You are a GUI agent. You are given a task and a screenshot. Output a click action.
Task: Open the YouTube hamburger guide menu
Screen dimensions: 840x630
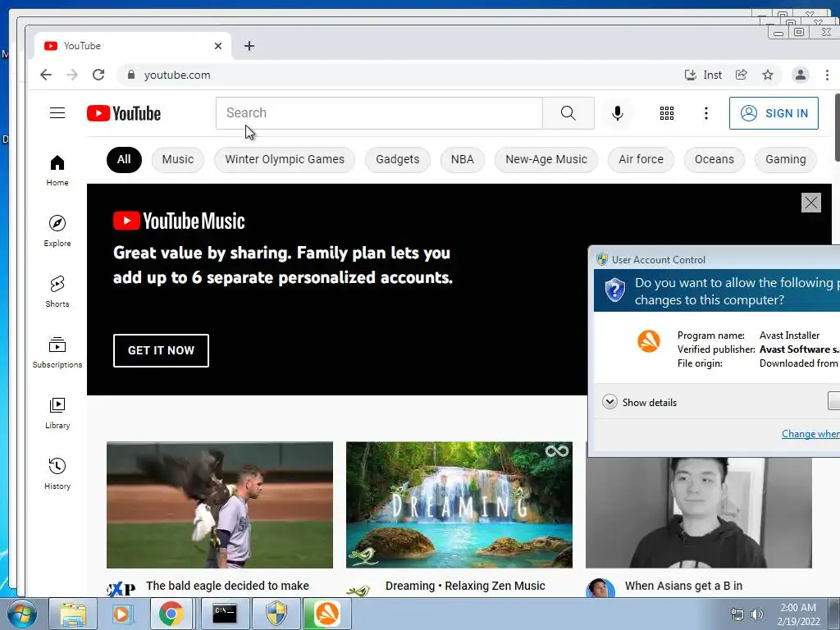[x=57, y=113]
